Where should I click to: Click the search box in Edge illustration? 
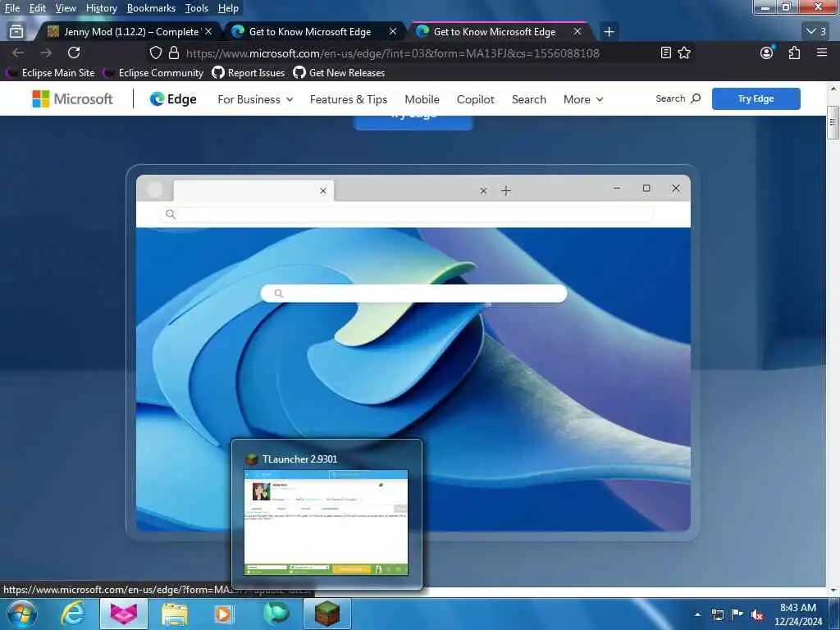[413, 293]
